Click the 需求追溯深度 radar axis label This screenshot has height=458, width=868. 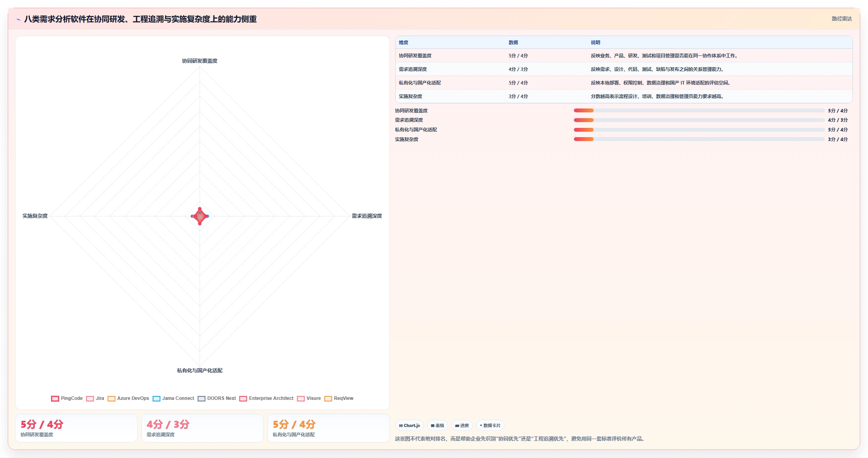point(367,216)
